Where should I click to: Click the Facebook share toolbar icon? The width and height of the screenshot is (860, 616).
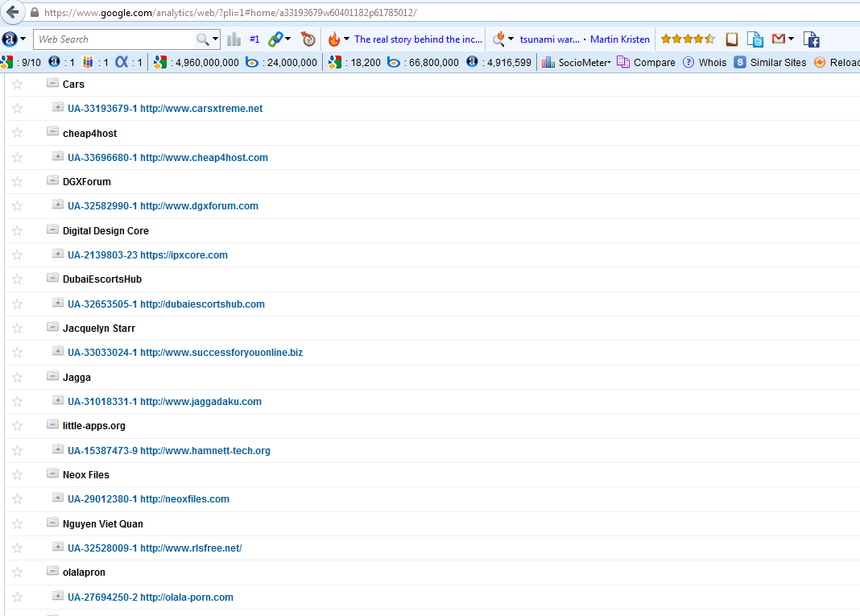click(811, 39)
